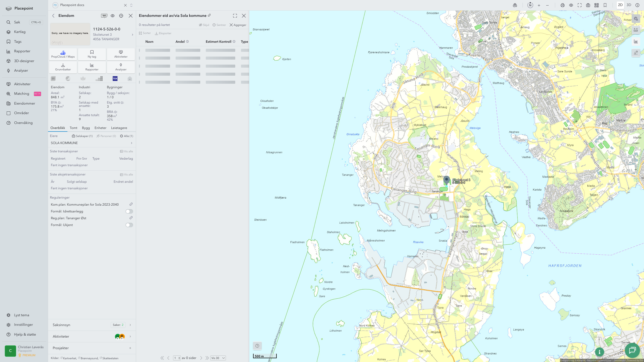Print the map

pyautogui.click(x=562, y=5)
